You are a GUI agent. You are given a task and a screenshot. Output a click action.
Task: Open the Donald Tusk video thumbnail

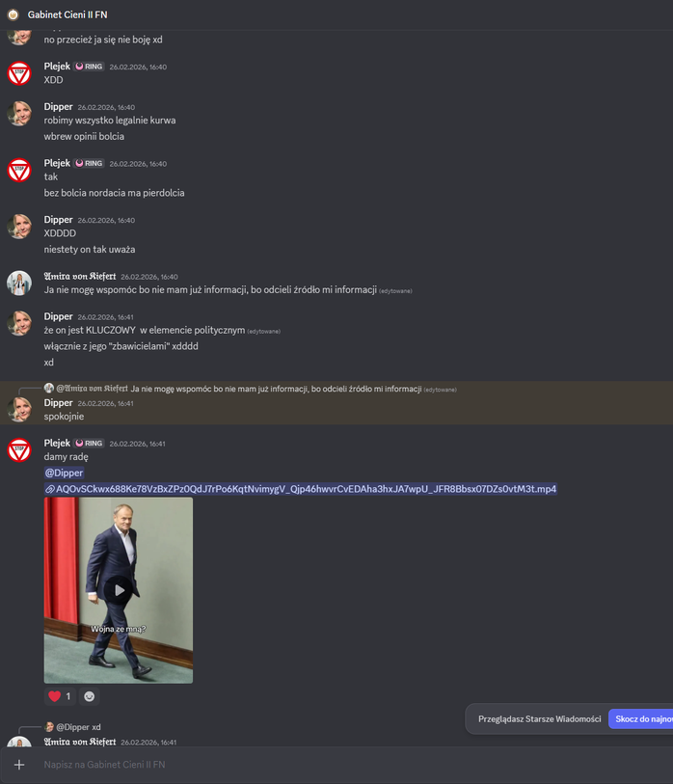pos(119,590)
